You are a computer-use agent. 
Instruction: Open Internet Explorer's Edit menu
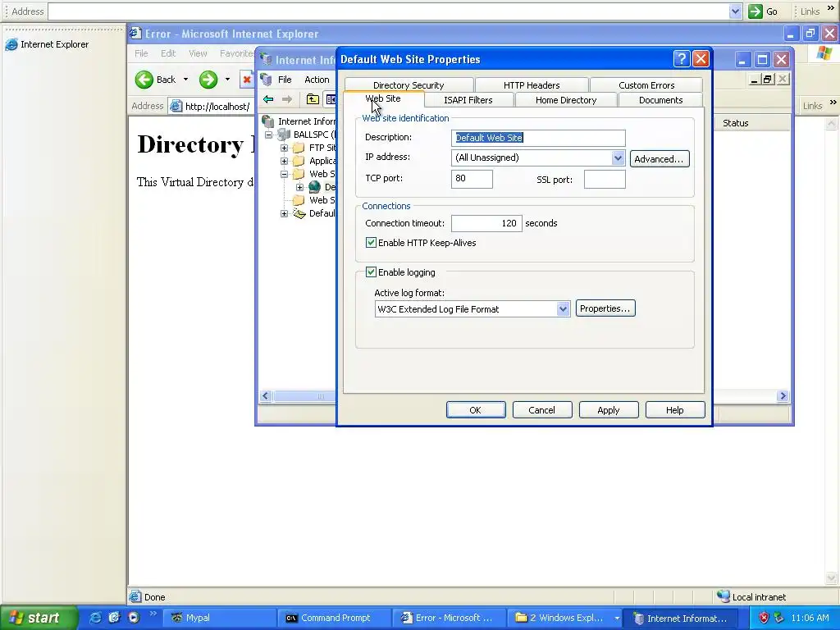tap(168, 53)
